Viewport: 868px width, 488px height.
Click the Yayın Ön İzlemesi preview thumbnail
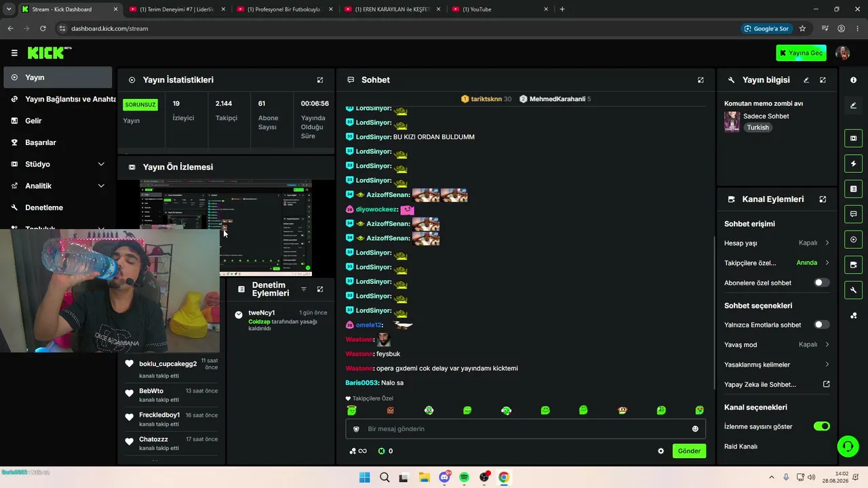[226, 228]
